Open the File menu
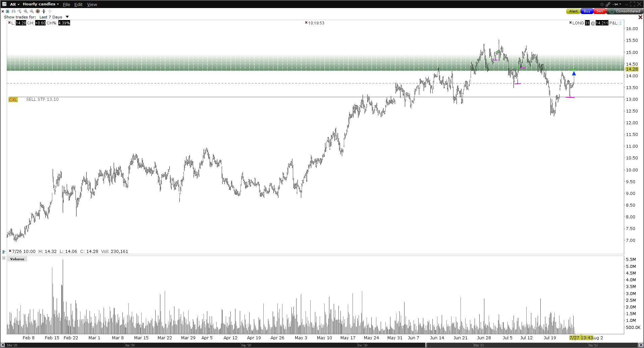 (66, 4)
